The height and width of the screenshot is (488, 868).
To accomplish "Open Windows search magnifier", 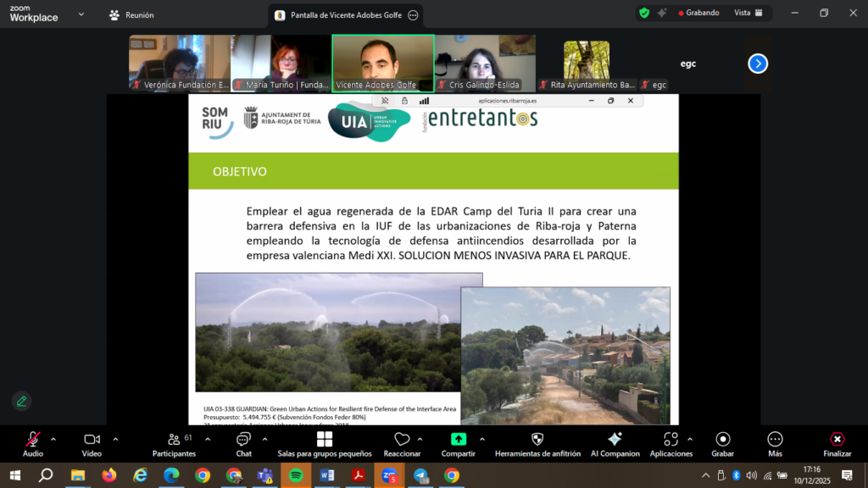I will [46, 475].
